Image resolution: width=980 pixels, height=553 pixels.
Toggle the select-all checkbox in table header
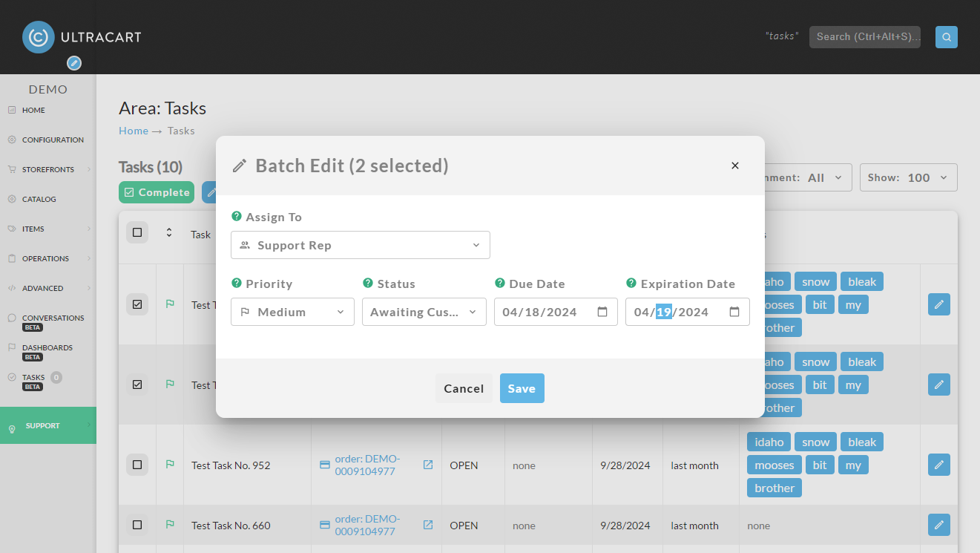click(137, 233)
